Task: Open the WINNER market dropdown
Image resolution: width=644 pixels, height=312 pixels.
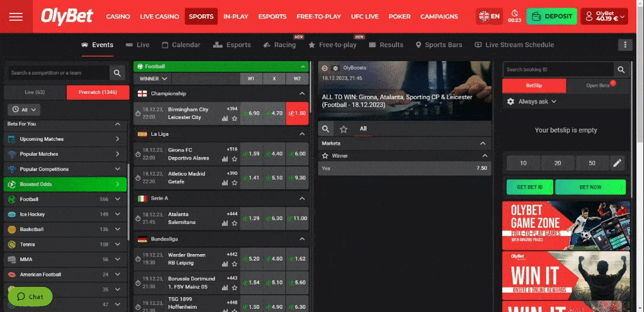Action: (154, 78)
